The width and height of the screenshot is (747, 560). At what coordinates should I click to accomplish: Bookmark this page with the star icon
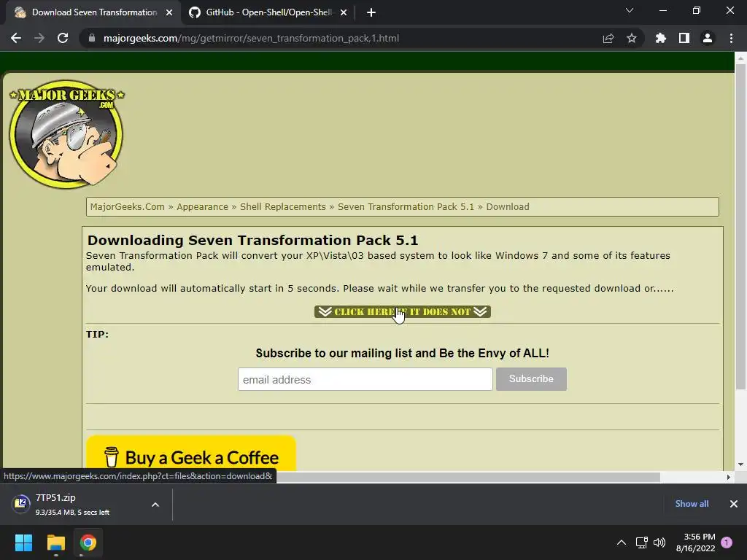[x=632, y=38]
